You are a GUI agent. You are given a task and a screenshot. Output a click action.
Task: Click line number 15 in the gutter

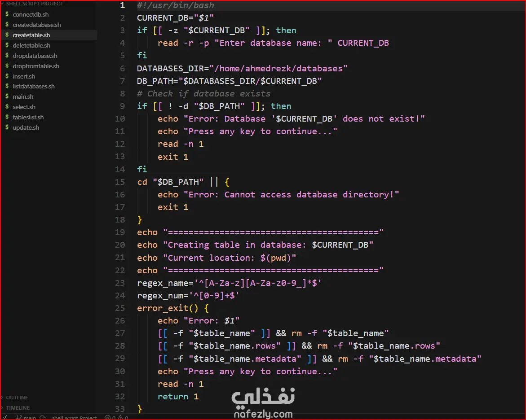coord(120,182)
